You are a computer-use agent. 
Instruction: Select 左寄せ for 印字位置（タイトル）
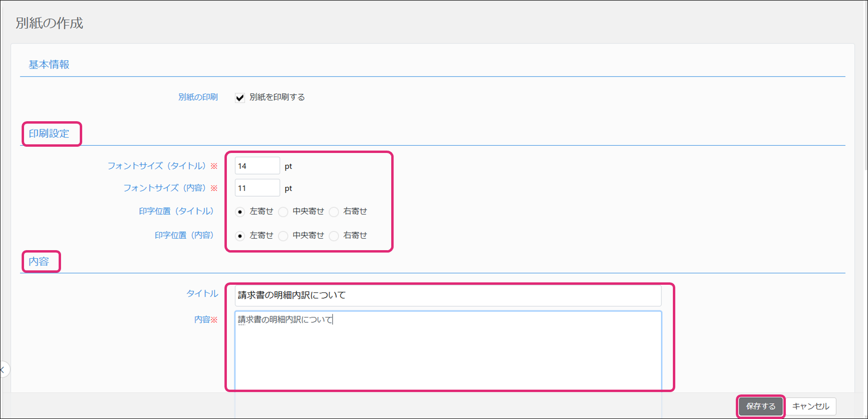click(240, 212)
